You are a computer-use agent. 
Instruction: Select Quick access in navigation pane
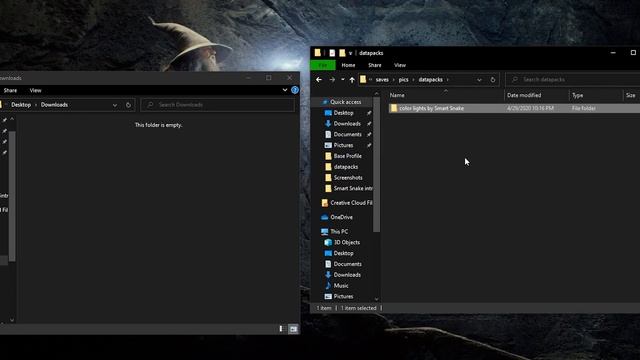point(345,102)
